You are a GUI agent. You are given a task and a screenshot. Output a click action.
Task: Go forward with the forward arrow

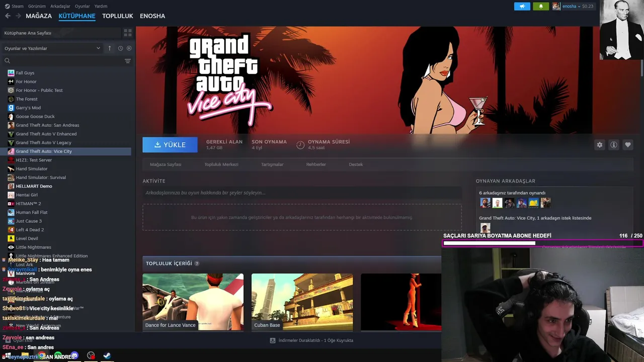(18, 16)
